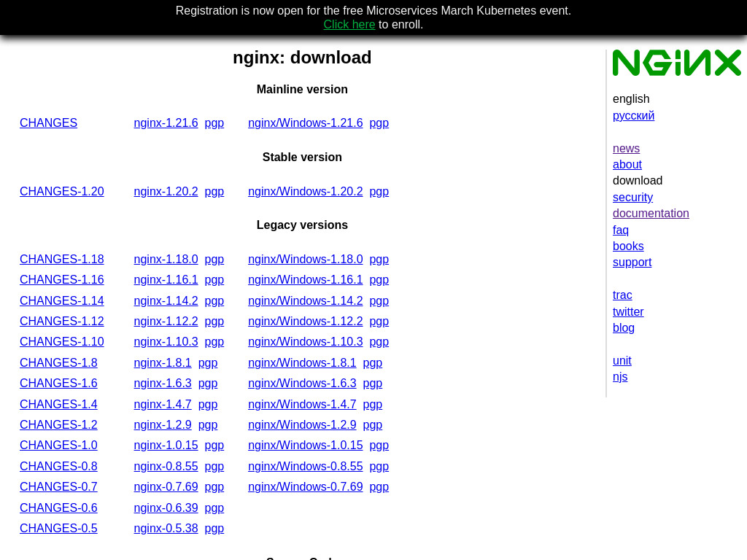Download nginx-0.8.55

166,466
